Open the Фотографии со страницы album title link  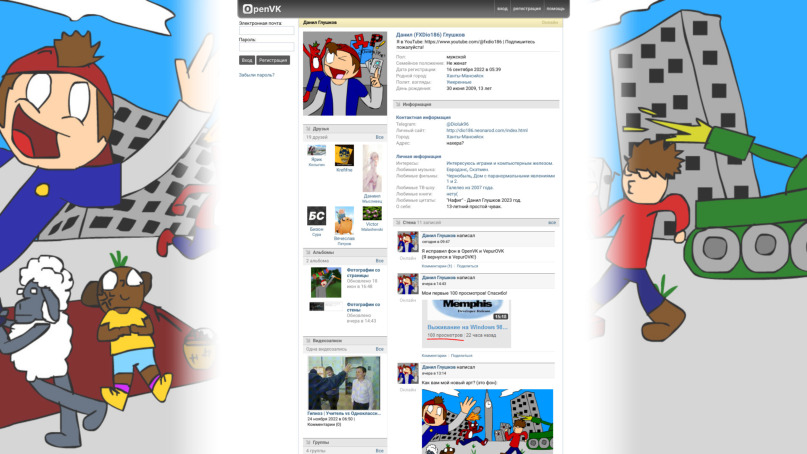(363, 272)
